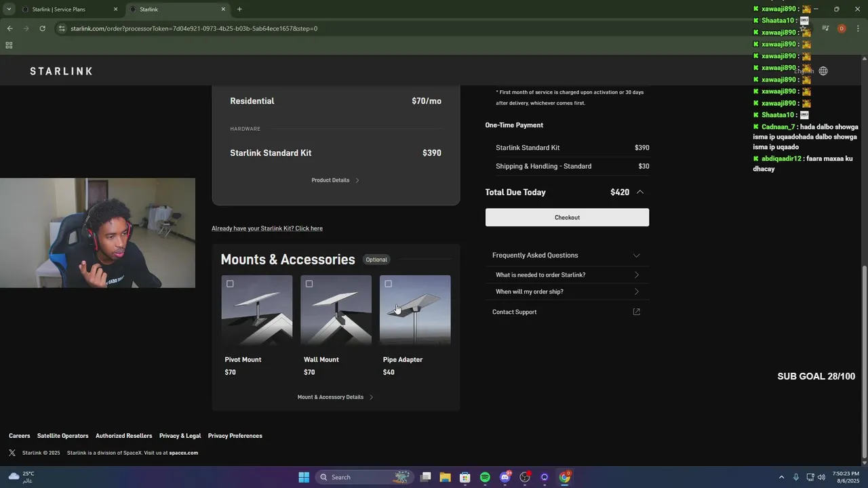Show hidden system tray icons

781,477
